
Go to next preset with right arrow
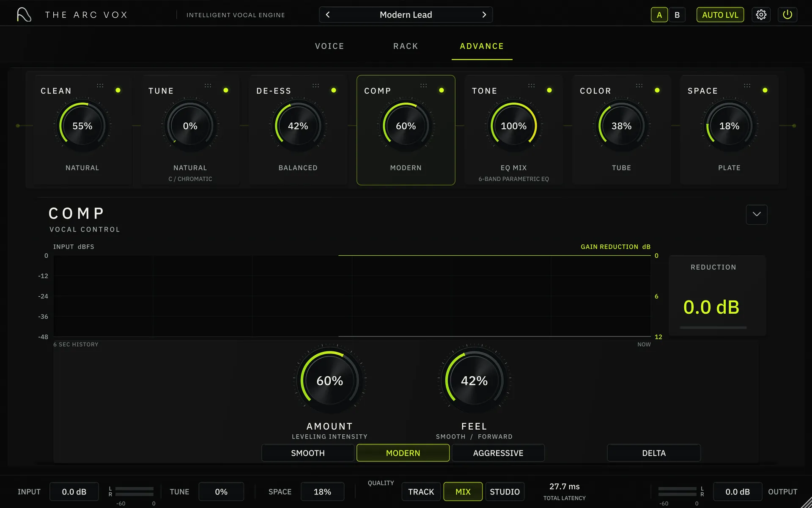484,15
